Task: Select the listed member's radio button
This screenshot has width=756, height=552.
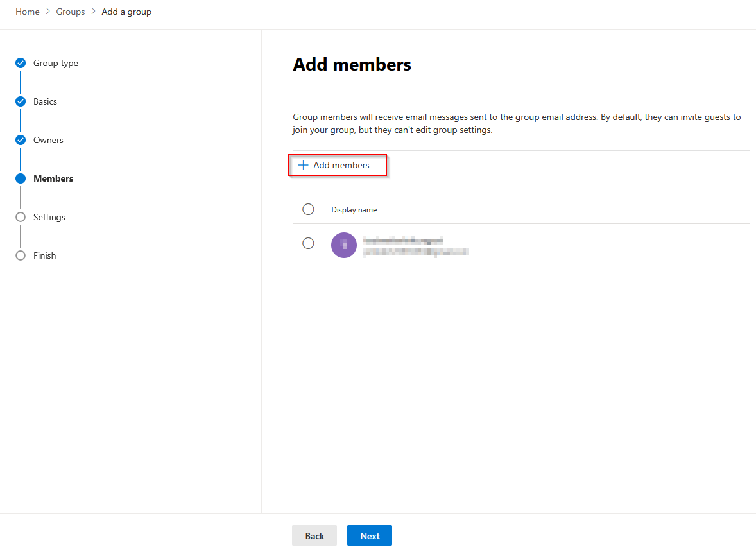Action: pos(308,243)
